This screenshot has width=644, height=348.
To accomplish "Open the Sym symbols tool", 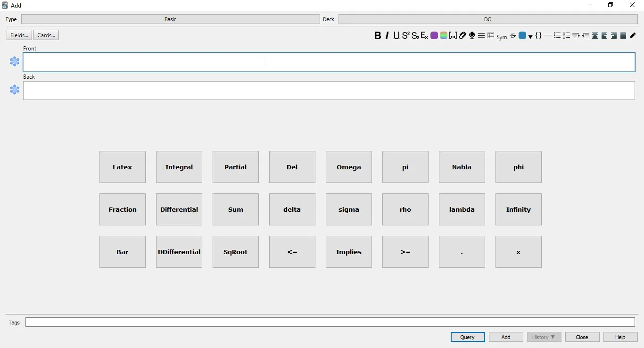I will 501,36.
